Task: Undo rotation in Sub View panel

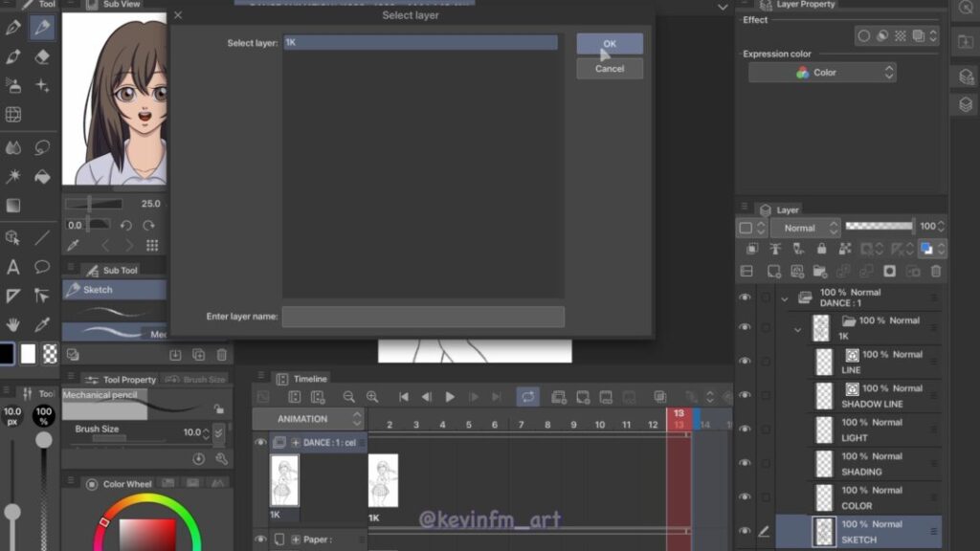Action: 125,226
